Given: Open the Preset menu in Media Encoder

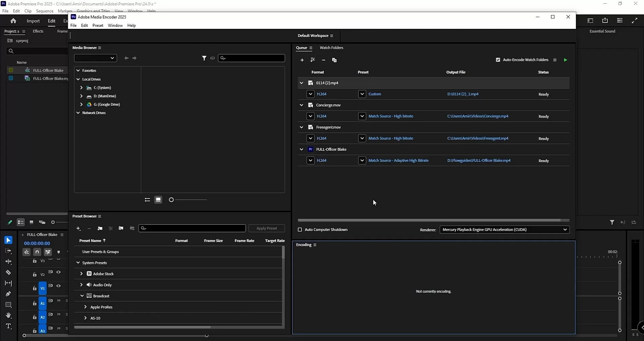Looking at the screenshot, I should (98, 25).
